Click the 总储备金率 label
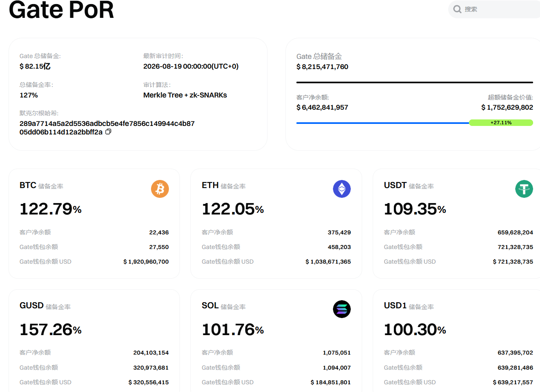Viewport: 540px width, 392px height. pyautogui.click(x=37, y=85)
